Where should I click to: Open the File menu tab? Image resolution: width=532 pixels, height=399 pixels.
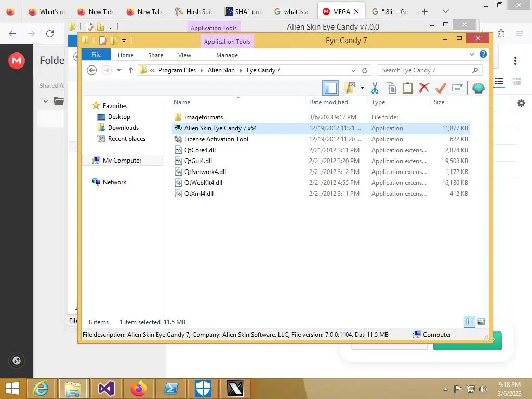[x=96, y=55]
